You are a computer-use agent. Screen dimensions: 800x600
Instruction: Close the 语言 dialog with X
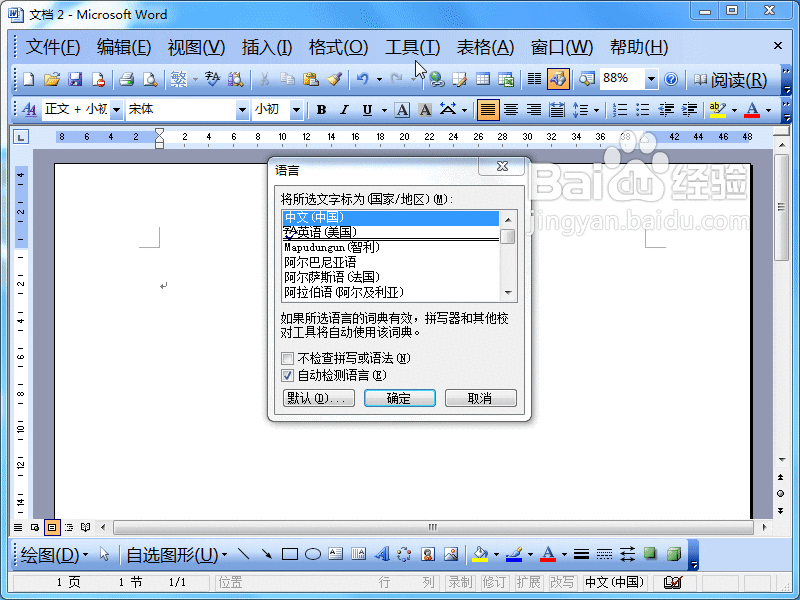[x=502, y=166]
